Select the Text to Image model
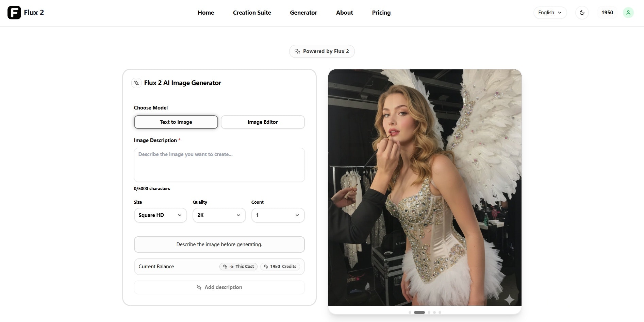 (176, 122)
